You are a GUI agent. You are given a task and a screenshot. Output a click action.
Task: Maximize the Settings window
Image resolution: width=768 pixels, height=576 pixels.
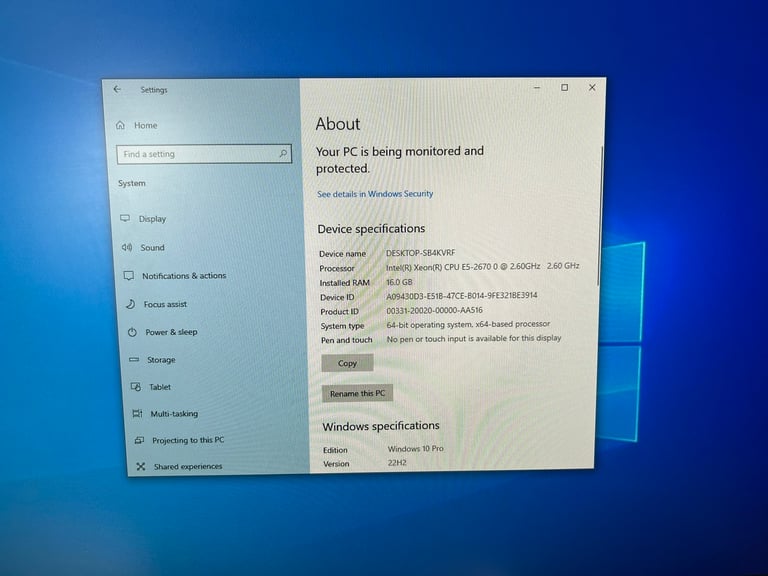[x=565, y=87]
